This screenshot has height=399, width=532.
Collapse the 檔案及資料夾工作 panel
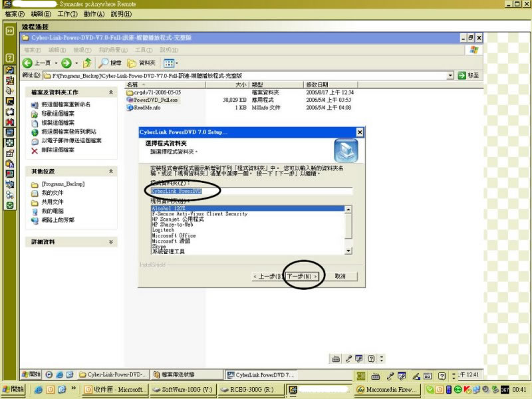110,92
